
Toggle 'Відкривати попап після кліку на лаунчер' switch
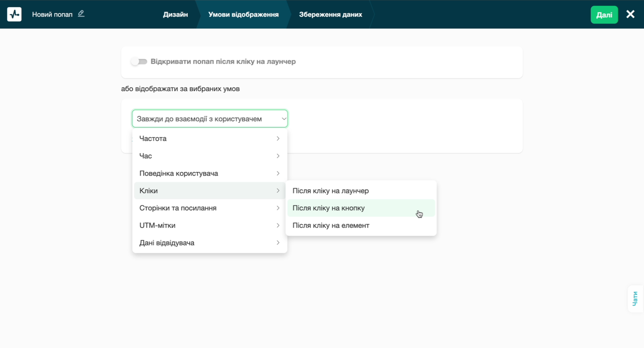(x=139, y=62)
